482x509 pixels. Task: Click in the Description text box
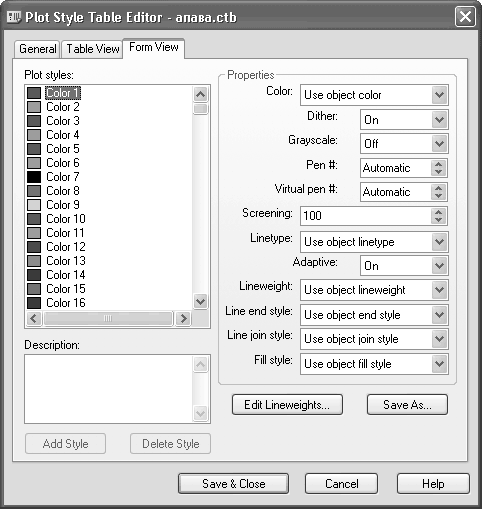[x=108, y=389]
